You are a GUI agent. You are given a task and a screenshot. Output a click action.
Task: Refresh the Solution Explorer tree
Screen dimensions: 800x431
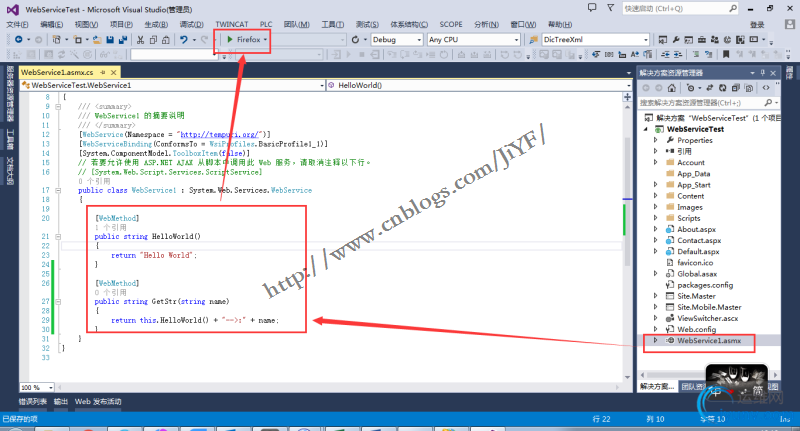tap(722, 88)
